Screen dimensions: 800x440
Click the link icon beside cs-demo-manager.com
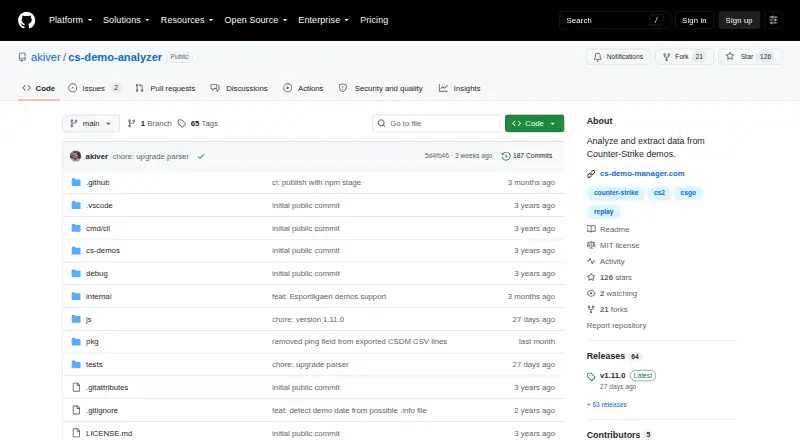(x=591, y=174)
